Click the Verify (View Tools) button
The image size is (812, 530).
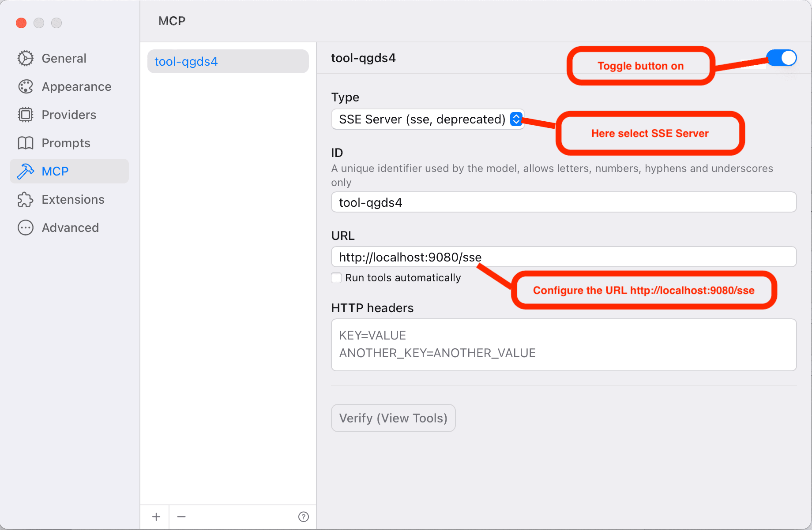(x=393, y=418)
